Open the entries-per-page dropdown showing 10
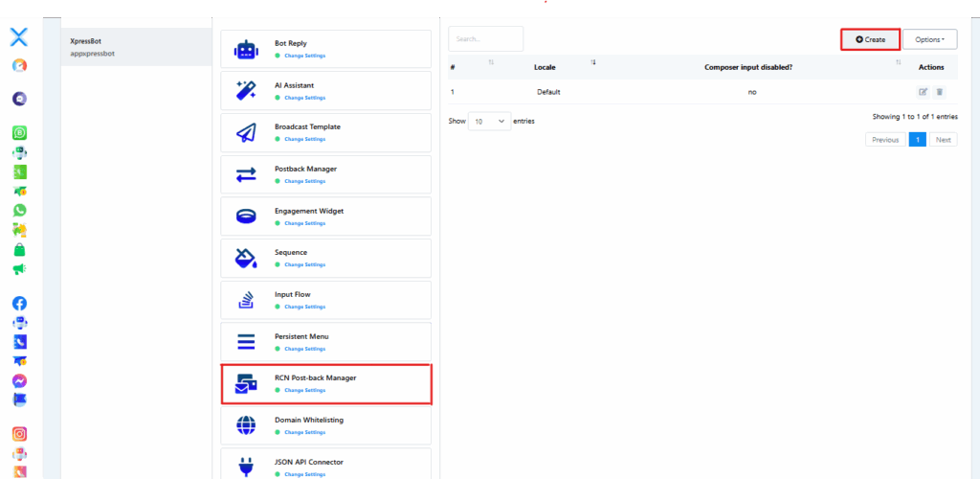Image resolution: width=980 pixels, height=479 pixels. 489,122
